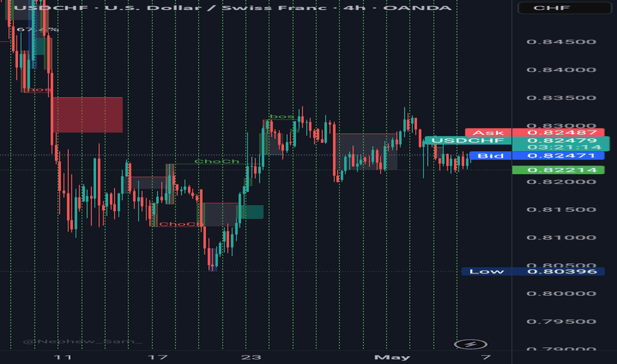Image resolution: width=617 pixels, height=364 pixels.
Task: Click the 0.80000 price axis value
Action: coord(561,293)
